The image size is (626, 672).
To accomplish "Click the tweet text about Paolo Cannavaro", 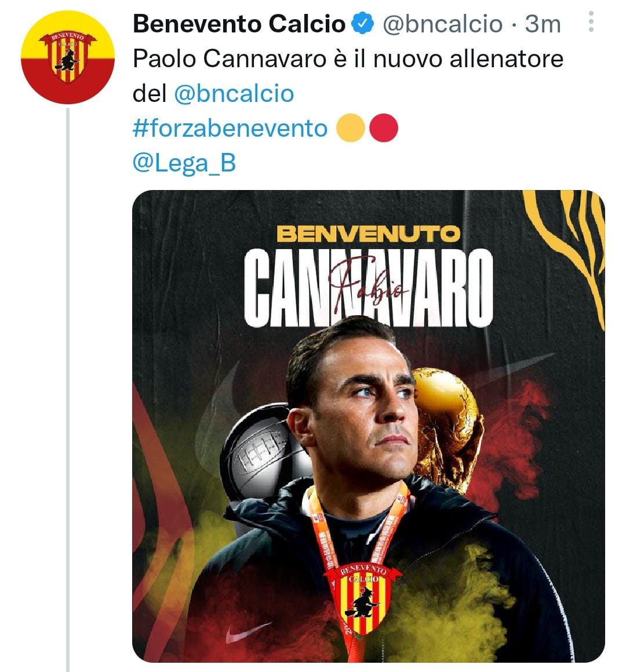I will [x=348, y=76].
